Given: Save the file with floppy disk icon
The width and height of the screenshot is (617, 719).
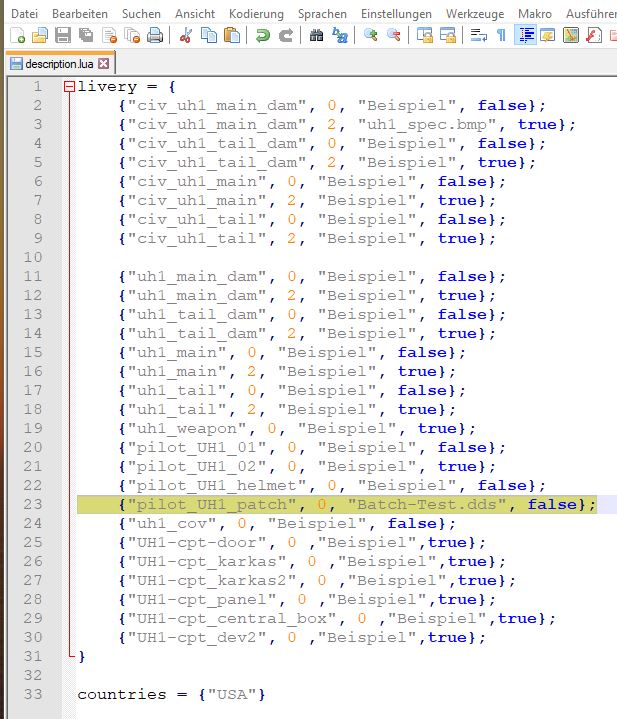Looking at the screenshot, I should coord(63,35).
